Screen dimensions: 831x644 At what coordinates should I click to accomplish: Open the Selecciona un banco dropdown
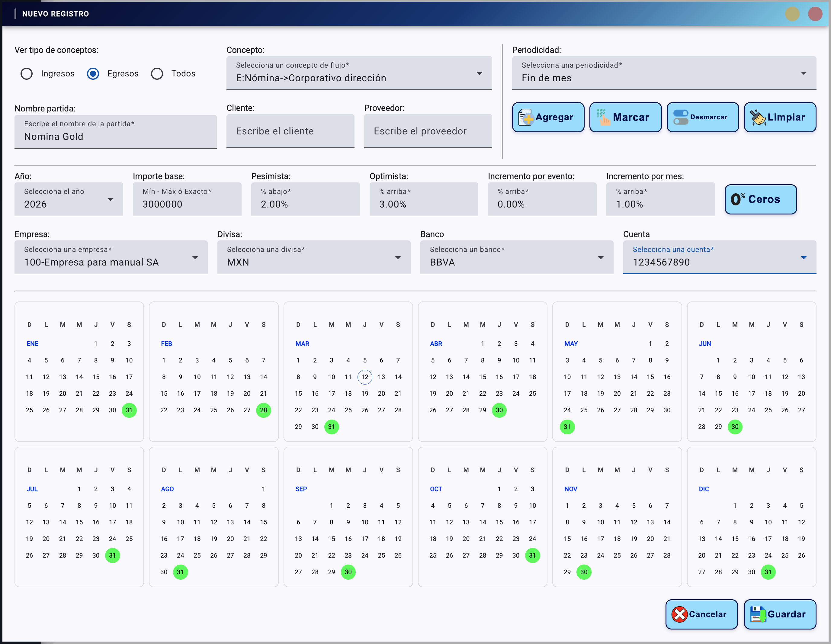pos(516,257)
